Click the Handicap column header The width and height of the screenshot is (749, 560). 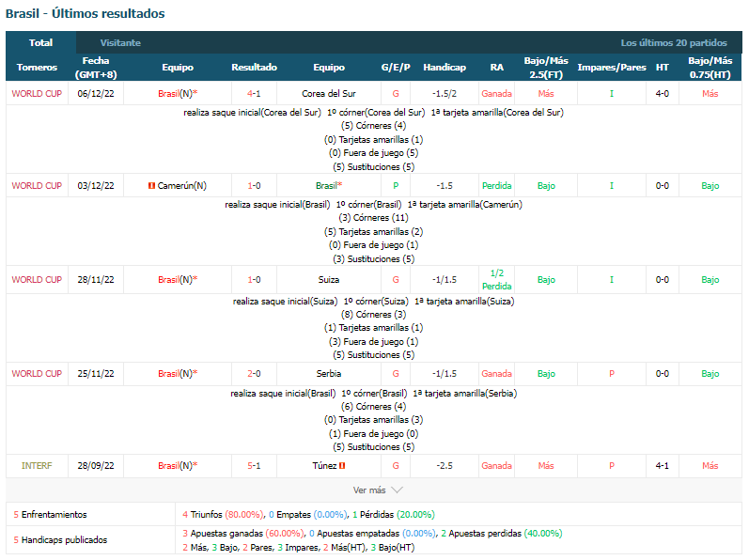click(x=445, y=68)
